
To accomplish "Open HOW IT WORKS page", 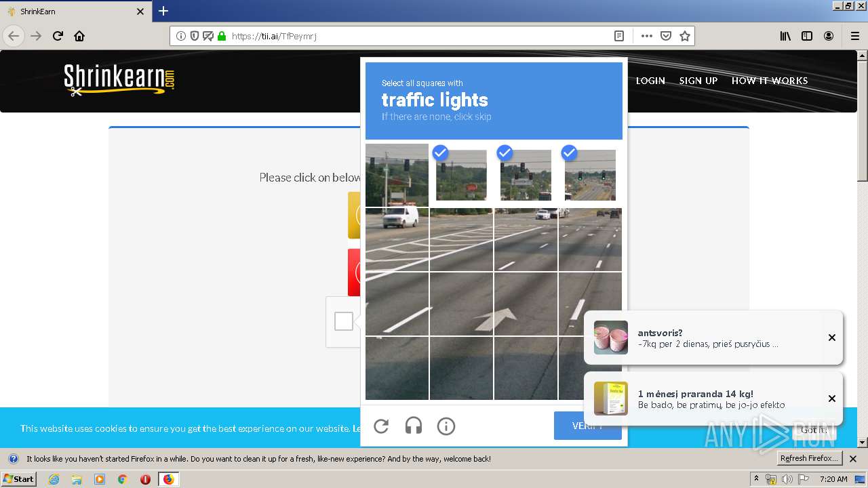I will point(770,81).
